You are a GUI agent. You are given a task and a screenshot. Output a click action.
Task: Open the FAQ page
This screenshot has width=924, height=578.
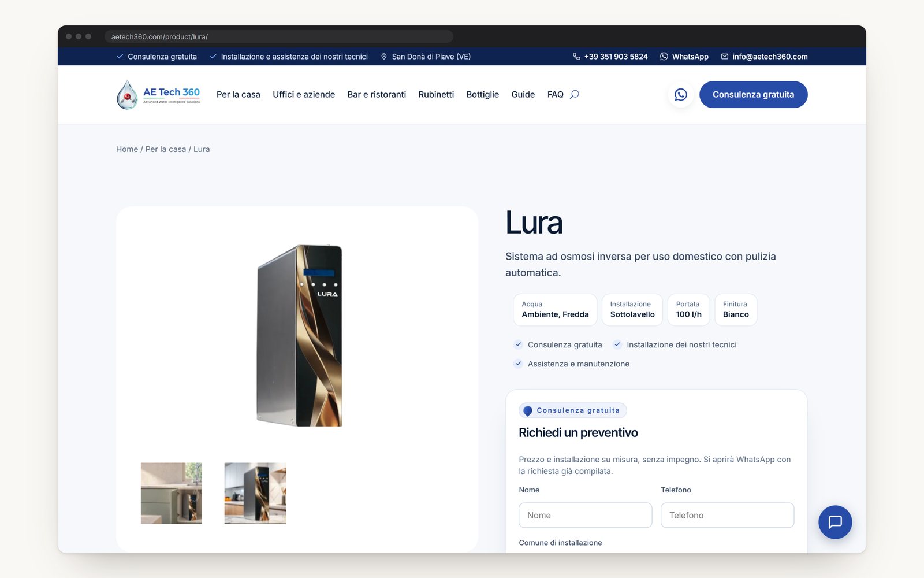(556, 94)
